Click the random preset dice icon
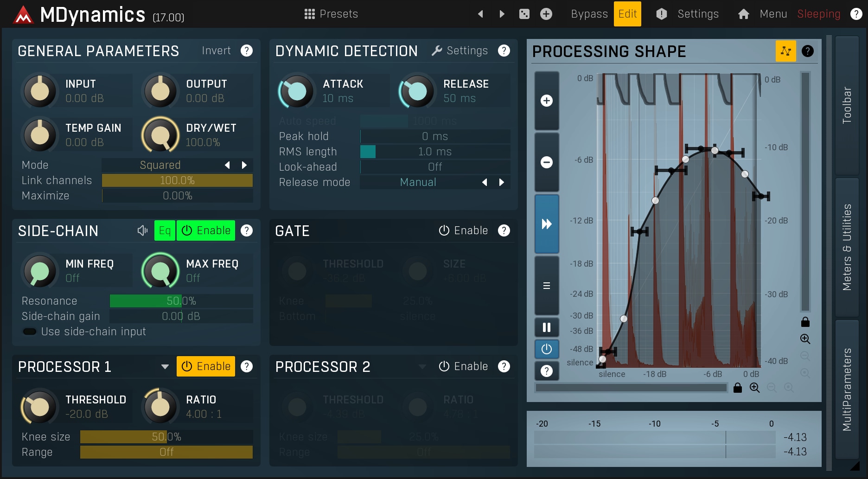The height and width of the screenshot is (479, 868). [524, 14]
